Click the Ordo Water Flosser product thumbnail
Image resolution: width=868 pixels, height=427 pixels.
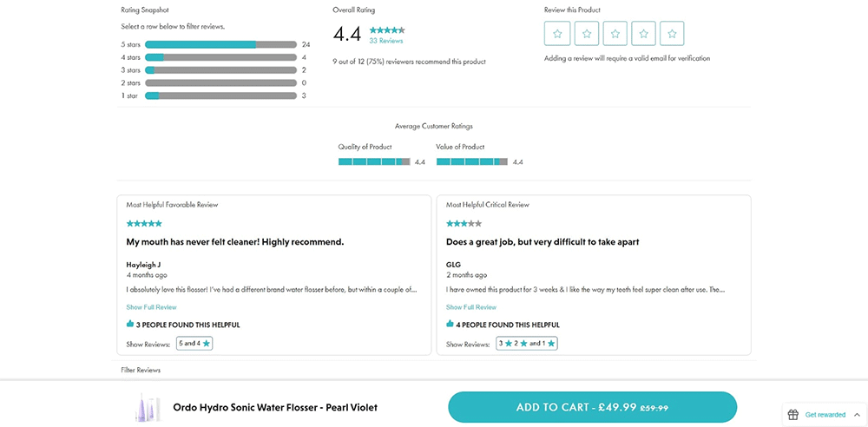coord(148,407)
